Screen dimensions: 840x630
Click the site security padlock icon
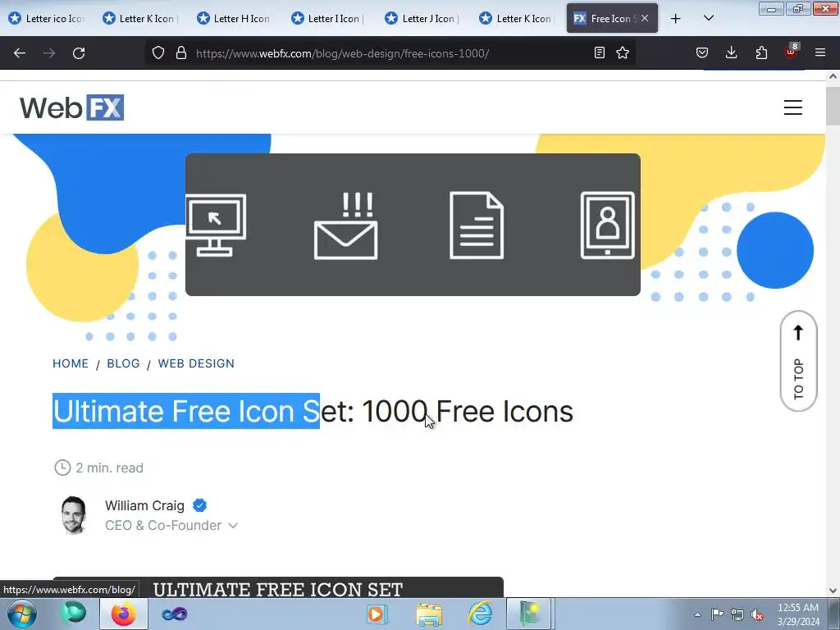181,52
